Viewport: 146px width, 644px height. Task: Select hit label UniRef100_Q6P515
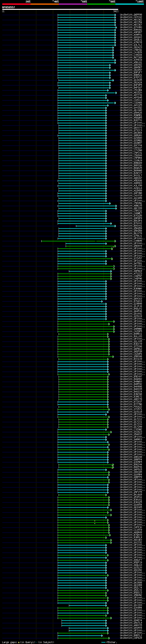(131, 469)
